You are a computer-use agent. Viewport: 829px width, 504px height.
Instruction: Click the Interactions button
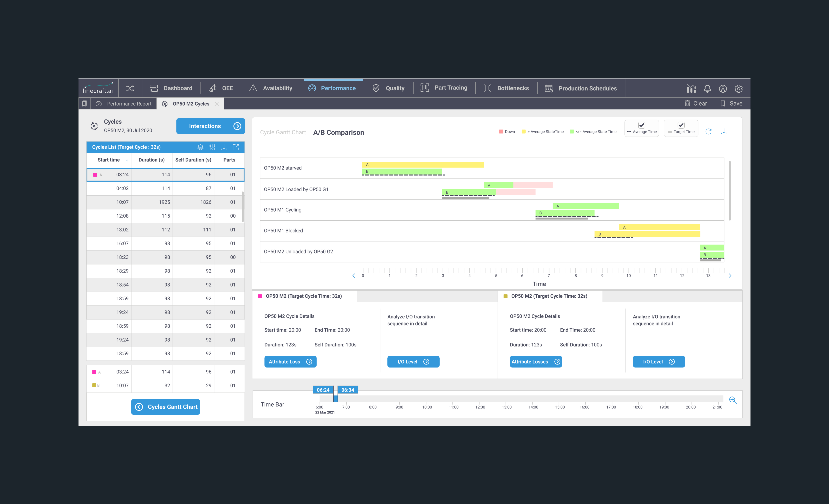(x=211, y=126)
